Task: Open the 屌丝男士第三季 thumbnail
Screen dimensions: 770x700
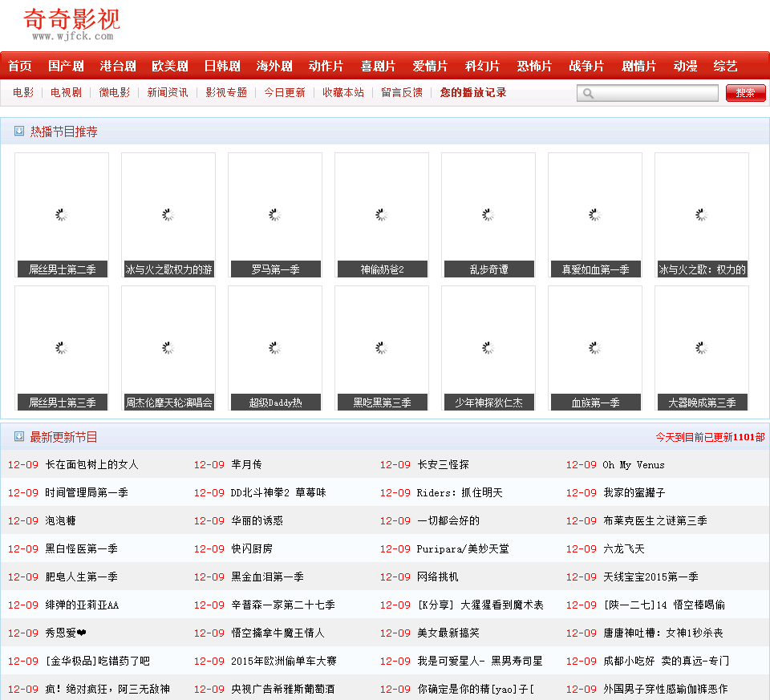Action: [62, 349]
